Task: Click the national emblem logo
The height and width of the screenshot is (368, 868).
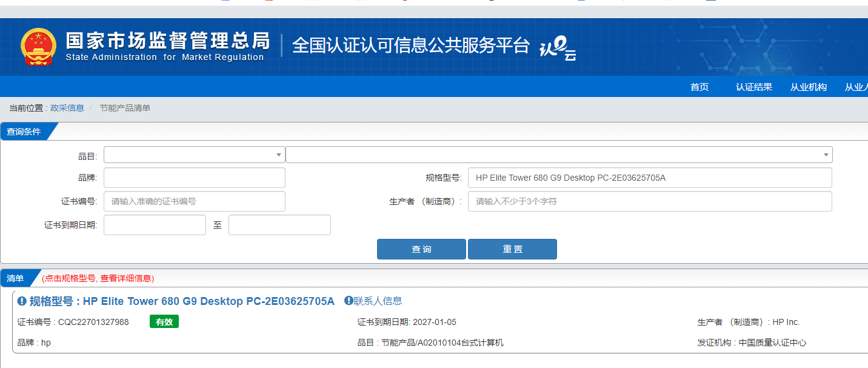Action: [38, 47]
